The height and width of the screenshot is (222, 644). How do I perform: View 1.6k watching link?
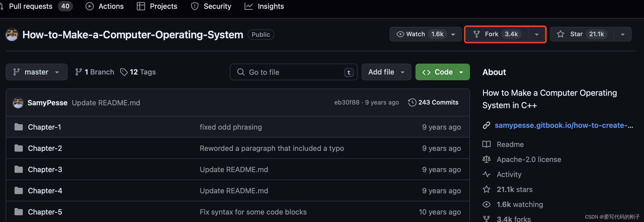coord(520,204)
